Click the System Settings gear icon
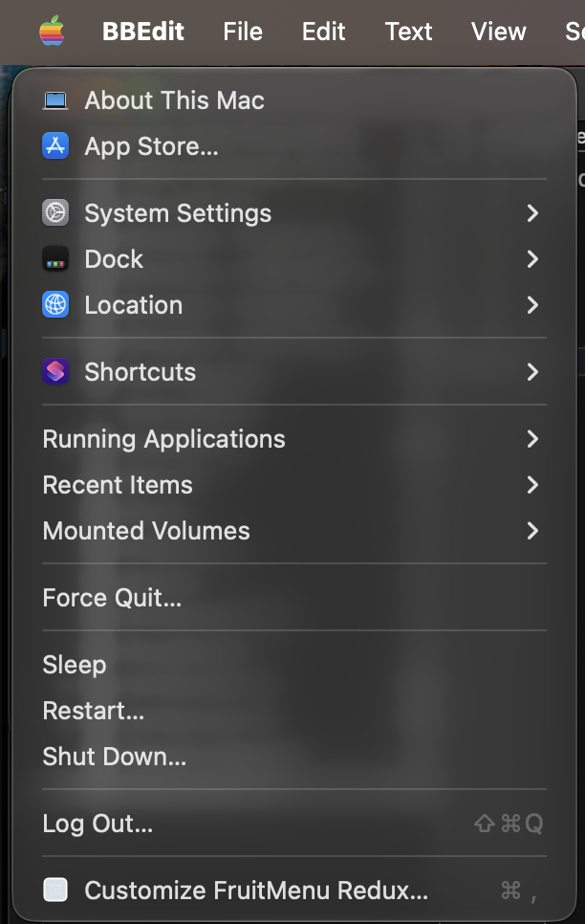 click(x=55, y=212)
